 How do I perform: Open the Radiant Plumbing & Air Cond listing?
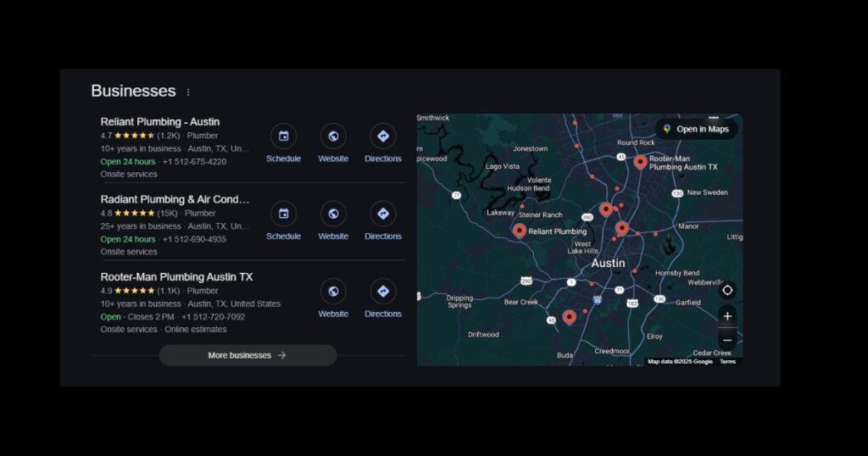point(175,199)
